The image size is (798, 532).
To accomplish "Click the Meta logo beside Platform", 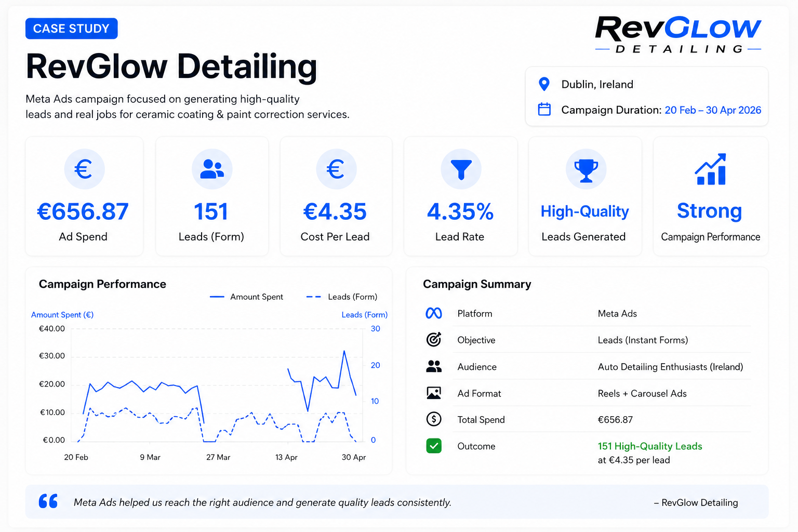I will click(434, 313).
